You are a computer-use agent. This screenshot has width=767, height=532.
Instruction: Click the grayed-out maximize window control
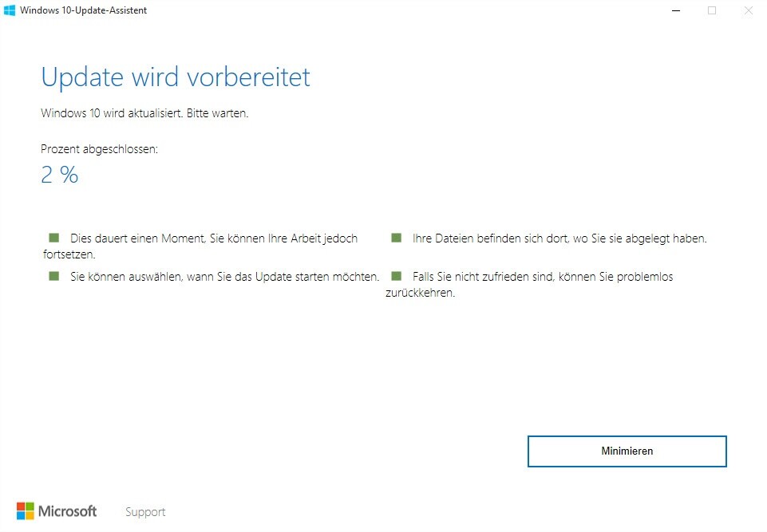click(x=712, y=10)
